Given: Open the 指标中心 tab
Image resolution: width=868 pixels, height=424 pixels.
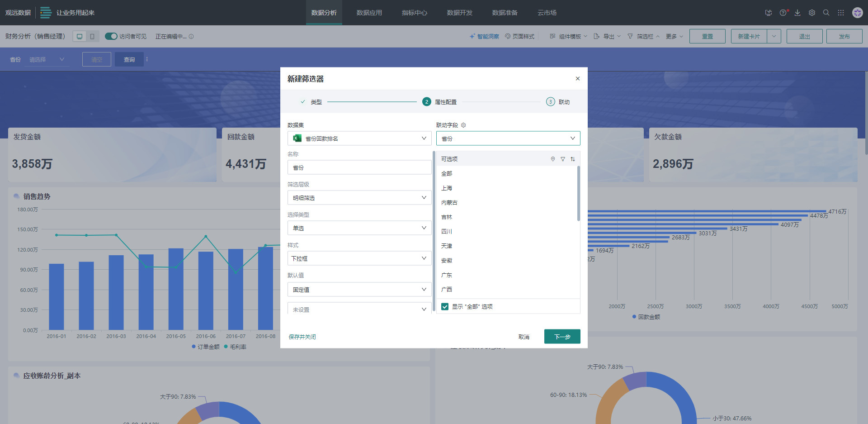Looking at the screenshot, I should tap(414, 13).
